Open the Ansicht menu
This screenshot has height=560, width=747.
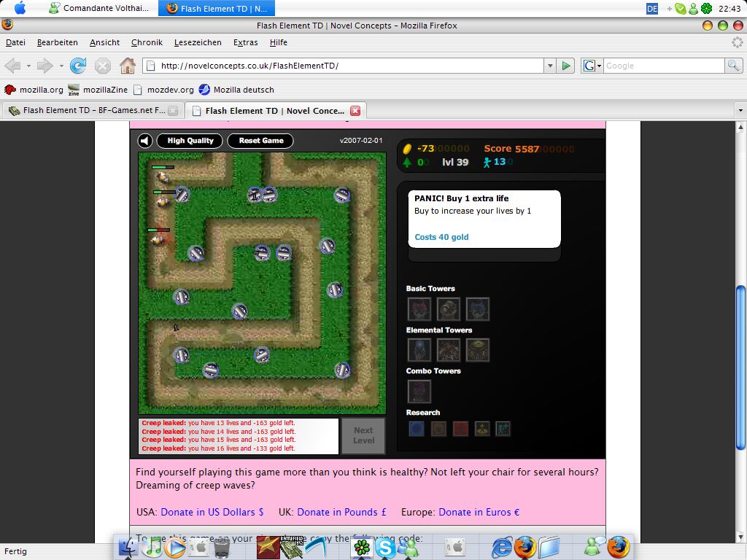click(x=105, y=42)
